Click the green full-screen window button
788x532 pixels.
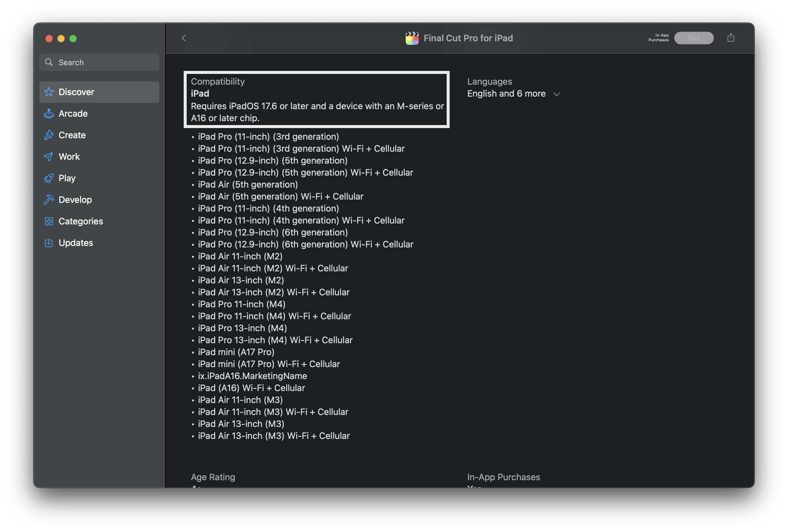click(x=73, y=39)
